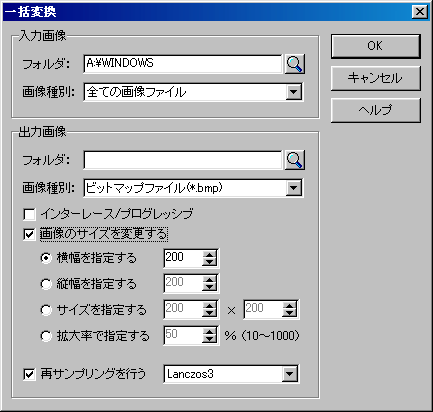This screenshot has width=433, height=412.
Task: Click the output folder browse magnifier icon
Action: coord(295,160)
